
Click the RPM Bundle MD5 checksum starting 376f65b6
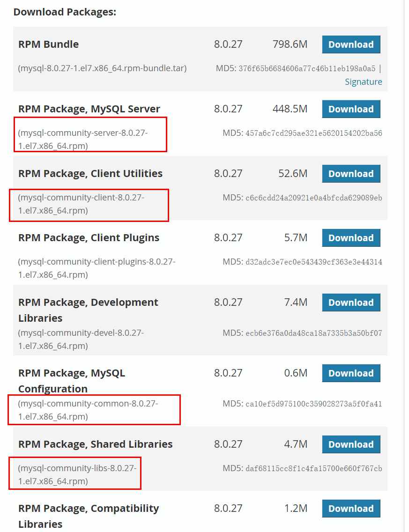(x=307, y=68)
